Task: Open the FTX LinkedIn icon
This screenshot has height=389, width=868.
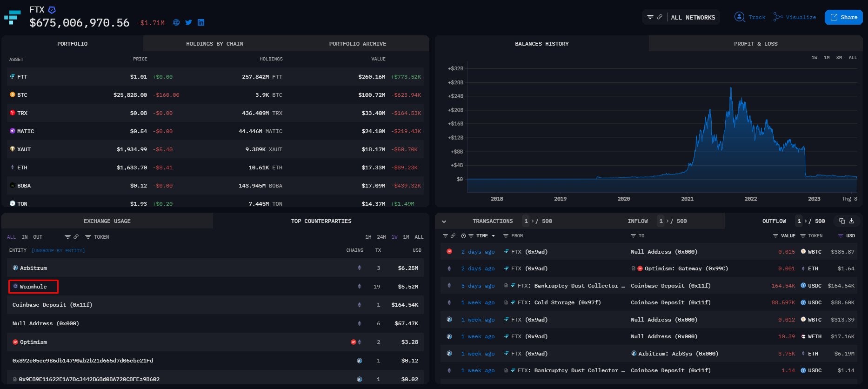Action: click(201, 22)
